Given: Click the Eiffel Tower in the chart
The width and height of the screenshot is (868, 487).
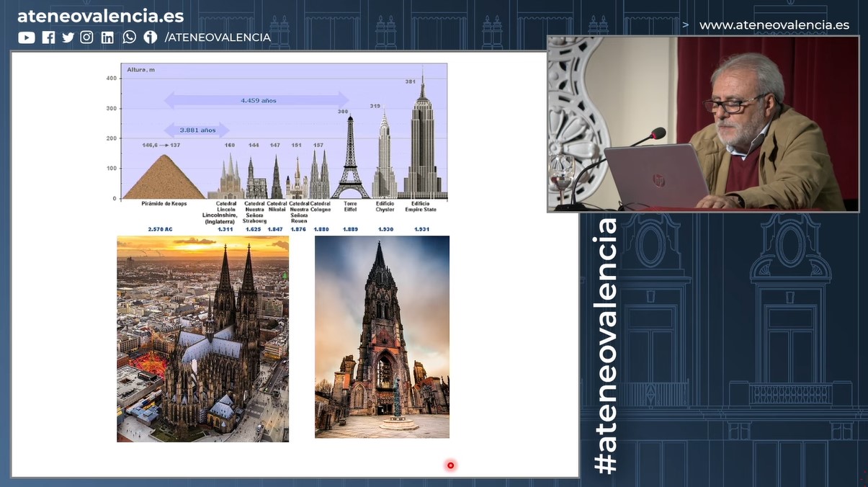Looking at the screenshot, I should pyautogui.click(x=350, y=158).
